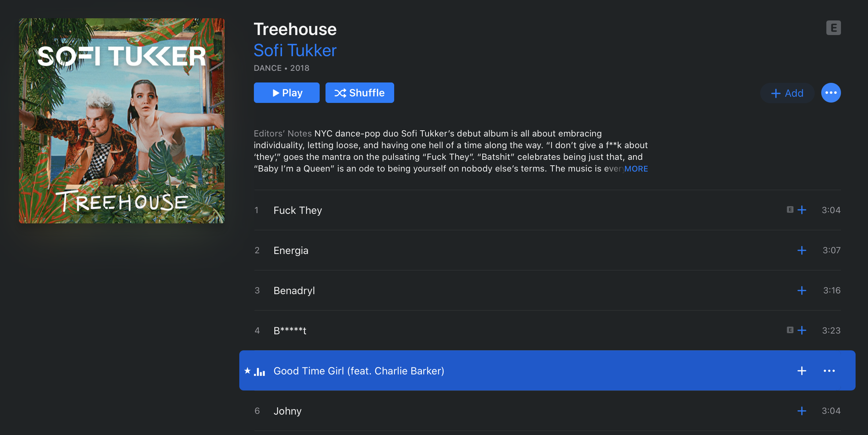This screenshot has width=868, height=435.
Task: Add Good Time Girl to library
Action: (x=802, y=371)
